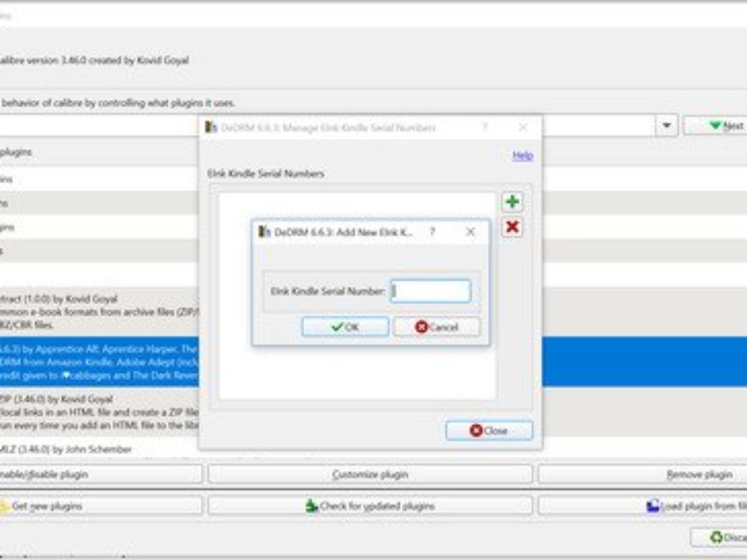This screenshot has width=747, height=560.
Task: Close the Add New EInk dialog via X
Action: 471,232
